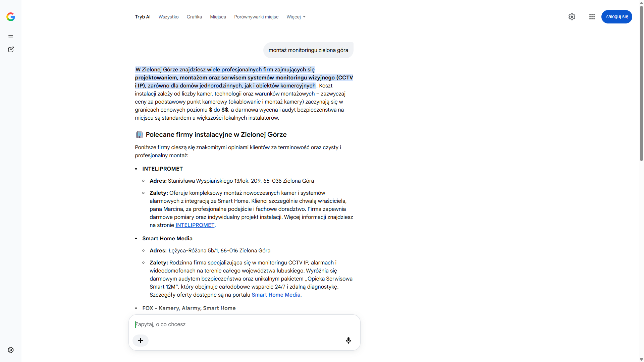Click the address 'Łężyca-Różana 5b/1, 66-016 Zielona Góra'

click(x=219, y=251)
